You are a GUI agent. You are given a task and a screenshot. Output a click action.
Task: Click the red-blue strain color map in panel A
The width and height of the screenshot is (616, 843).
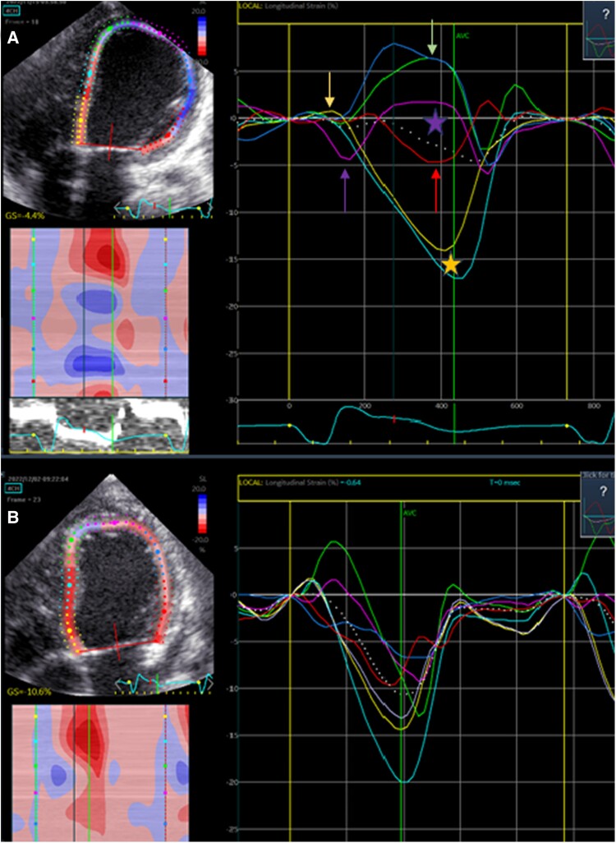coord(99,312)
